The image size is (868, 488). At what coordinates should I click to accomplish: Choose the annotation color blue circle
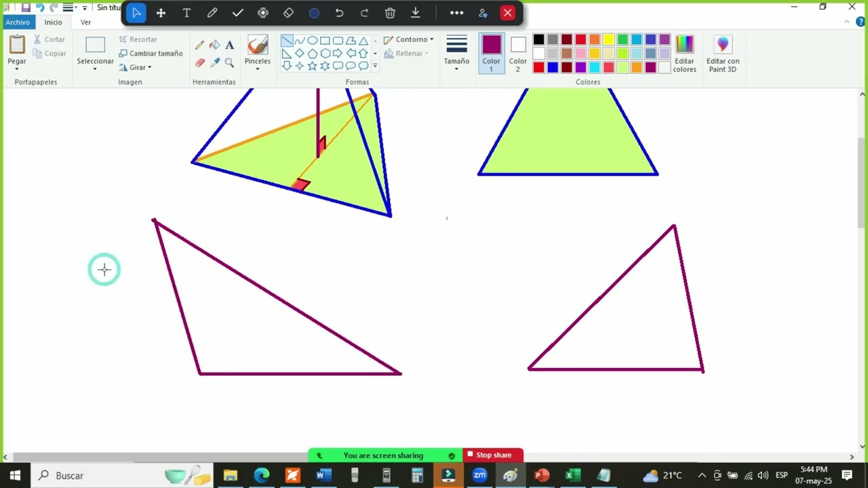tap(314, 13)
